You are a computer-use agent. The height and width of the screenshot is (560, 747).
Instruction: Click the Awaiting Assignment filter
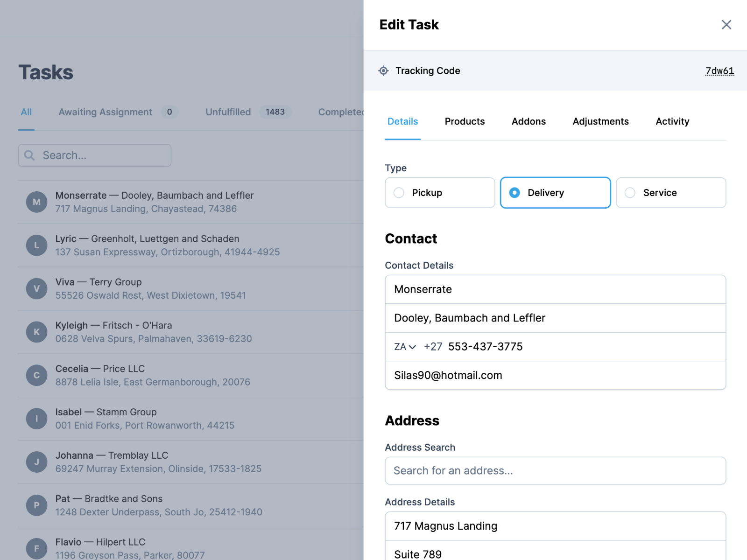tap(105, 112)
